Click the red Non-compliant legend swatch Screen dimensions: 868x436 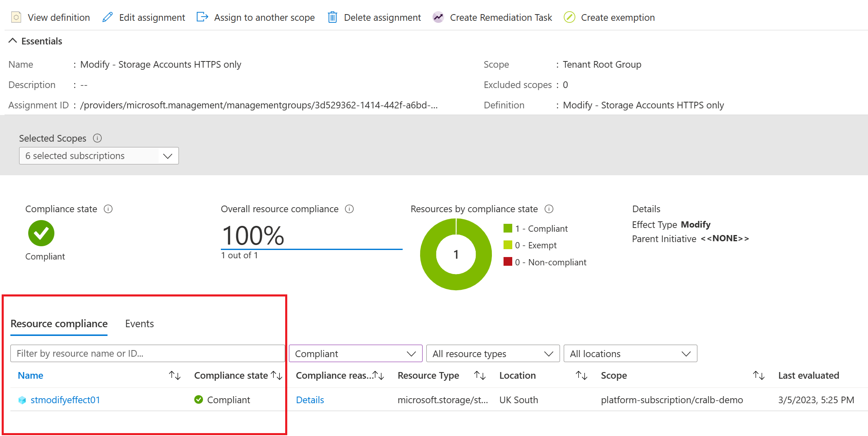tap(508, 262)
